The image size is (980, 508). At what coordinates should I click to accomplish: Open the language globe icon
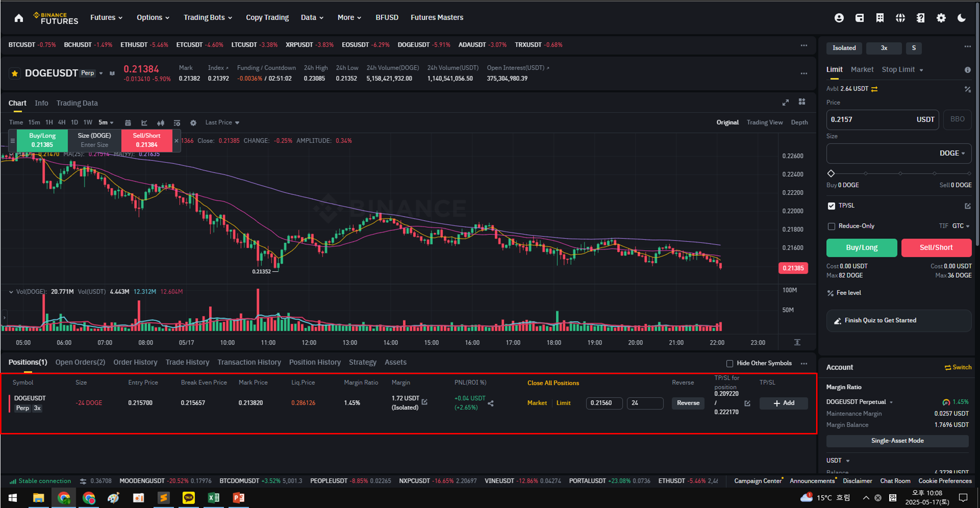click(x=900, y=18)
